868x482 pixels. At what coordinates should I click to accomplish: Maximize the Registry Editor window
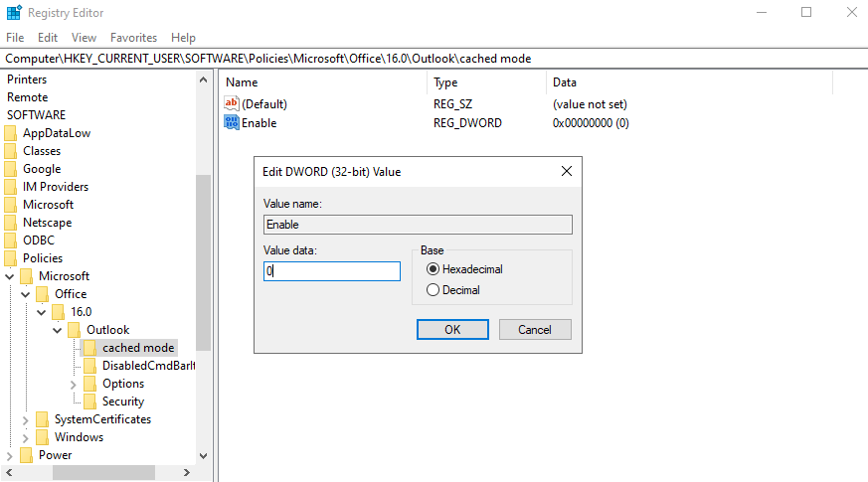tap(806, 12)
